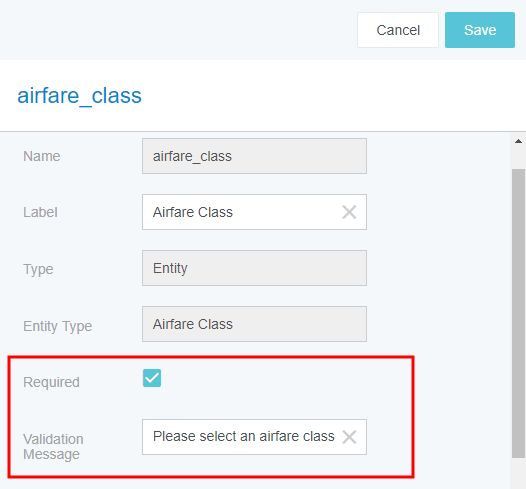Viewport: 526px width, 489px height.
Task: Uncheck the Required checkbox
Action: [152, 378]
